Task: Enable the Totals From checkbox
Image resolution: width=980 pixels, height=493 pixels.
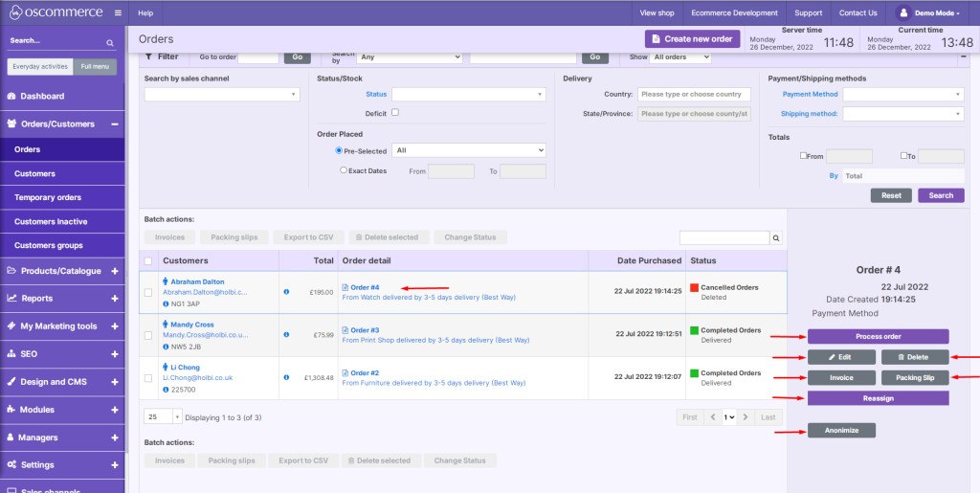Action: [803, 156]
